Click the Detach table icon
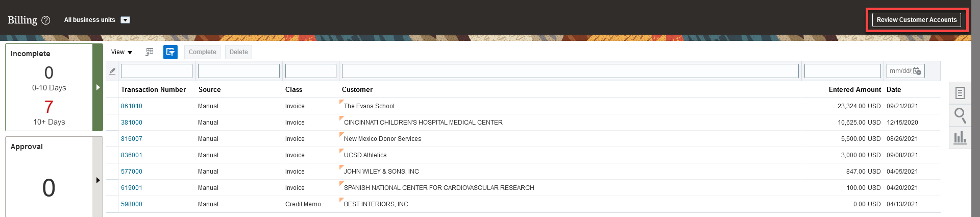 point(150,52)
